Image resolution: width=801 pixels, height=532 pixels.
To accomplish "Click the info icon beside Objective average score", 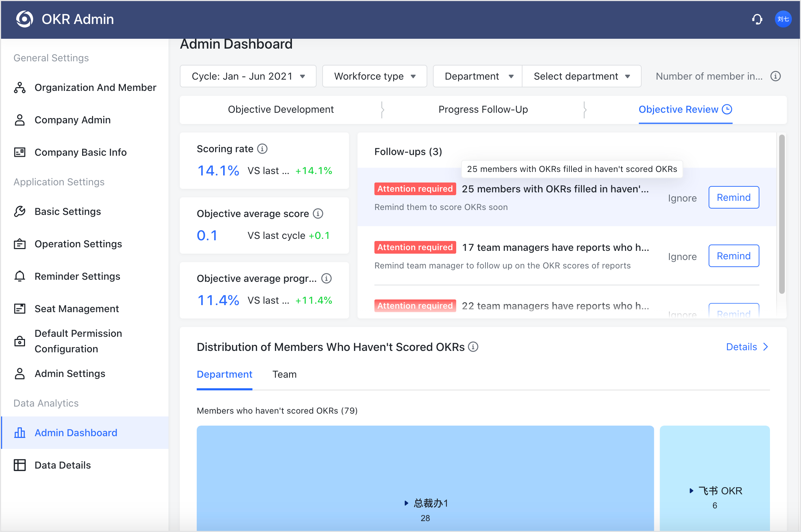I will tap(318, 214).
